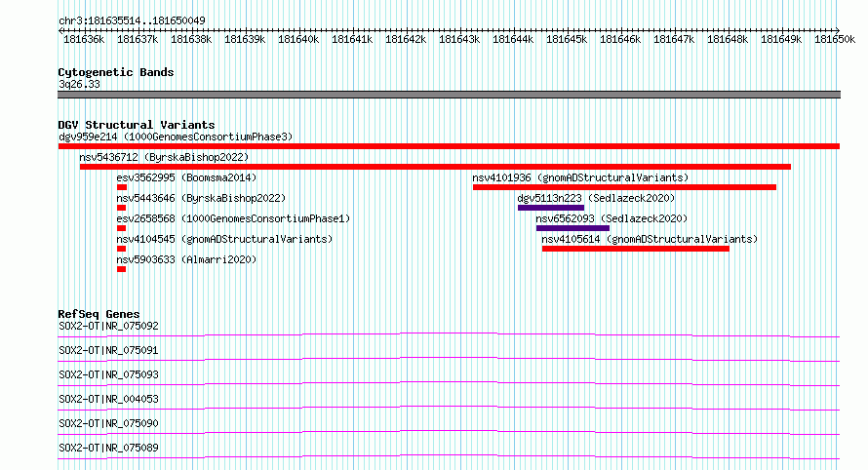This screenshot has height=470, width=868.
Task: Click the 3q26.33 band label
Action: coord(79,84)
